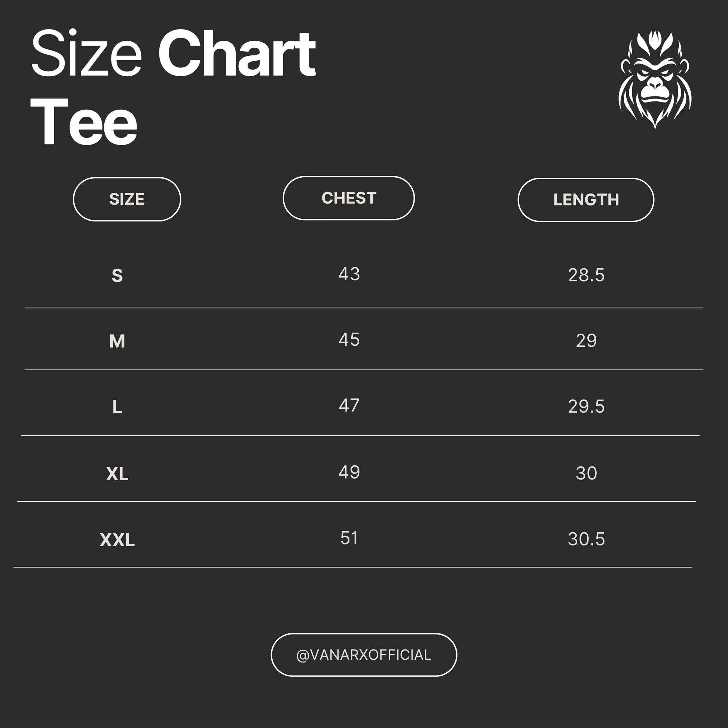Screen dimensions: 728x728
Task: Select chest value 51
Action: pos(349,538)
